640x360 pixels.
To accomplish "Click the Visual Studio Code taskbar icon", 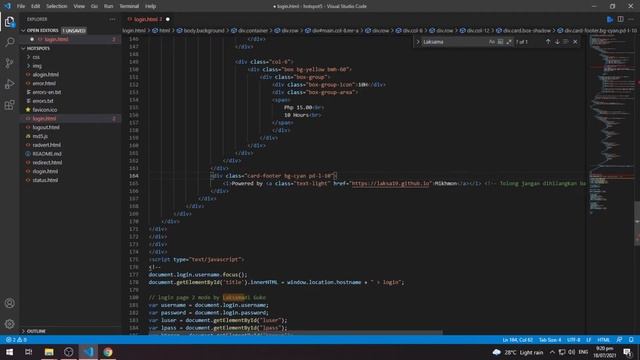I will coord(88,352).
